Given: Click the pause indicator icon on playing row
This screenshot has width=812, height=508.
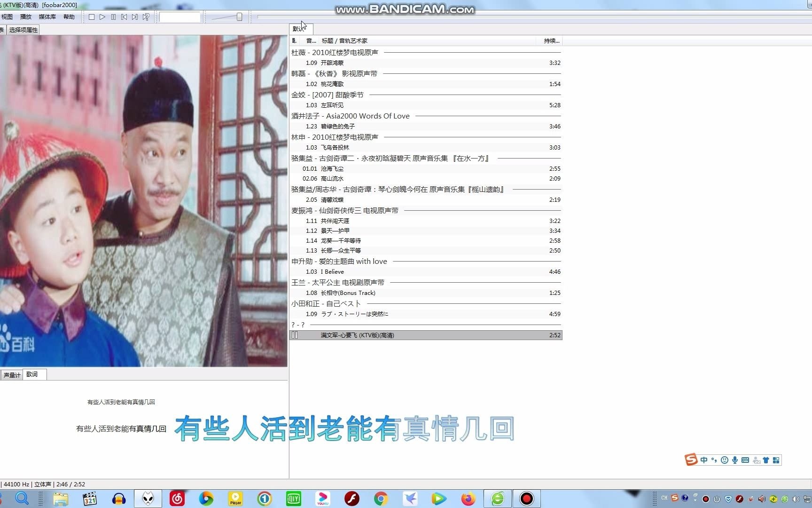Looking at the screenshot, I should [295, 335].
